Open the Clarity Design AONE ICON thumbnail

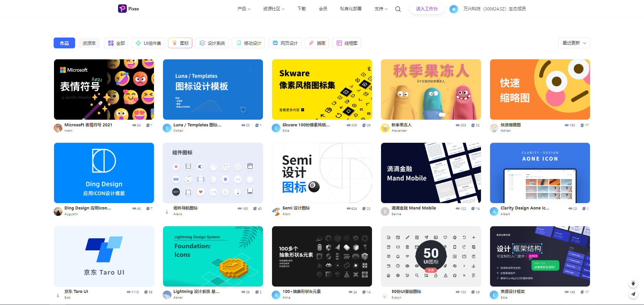[540, 173]
